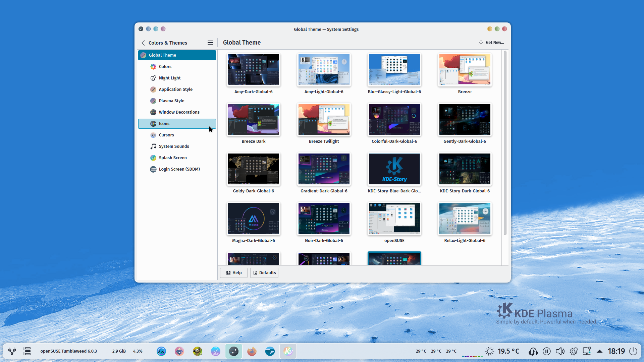Select the Breeze Dark theme thumbnail
Image resolution: width=644 pixels, height=362 pixels.
click(254, 119)
